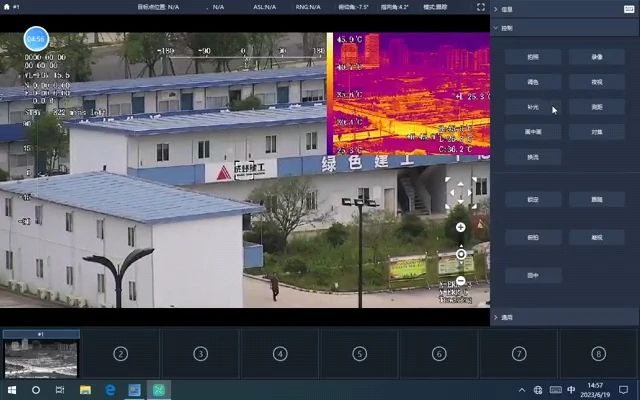This screenshot has height=400, width=640.
Task: Click the zoom out minus icon on video
Action: 460,279
